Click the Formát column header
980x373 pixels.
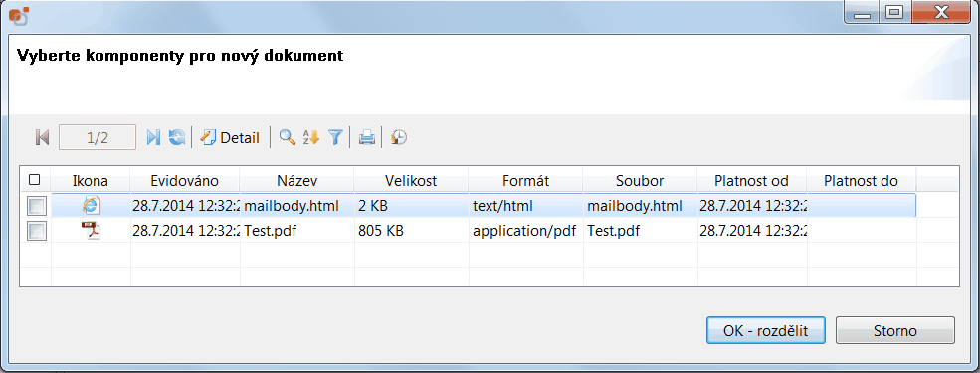(x=525, y=181)
